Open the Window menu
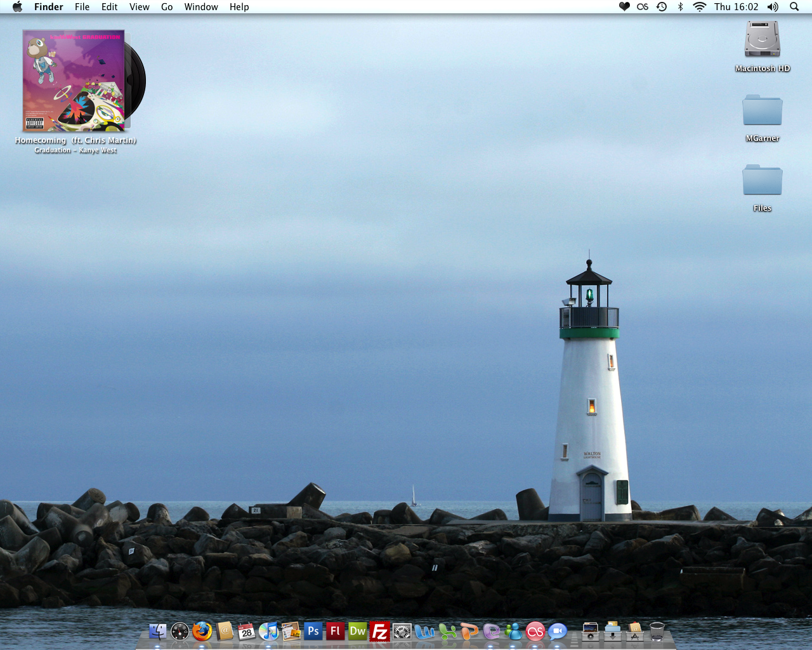Viewport: 812px width, 650px height. pyautogui.click(x=201, y=7)
